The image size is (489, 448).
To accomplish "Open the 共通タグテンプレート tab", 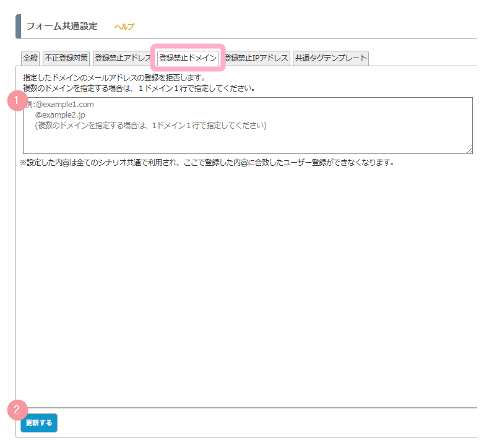I will coord(331,58).
